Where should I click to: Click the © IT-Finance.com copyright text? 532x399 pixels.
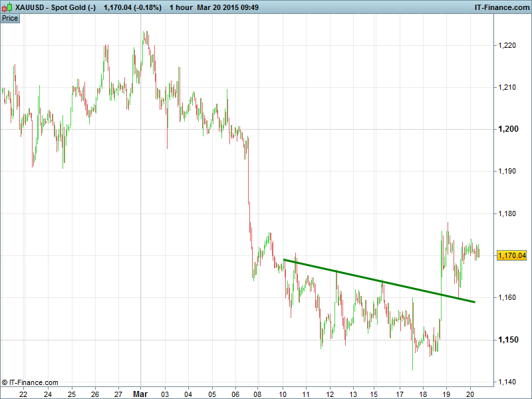(30, 382)
